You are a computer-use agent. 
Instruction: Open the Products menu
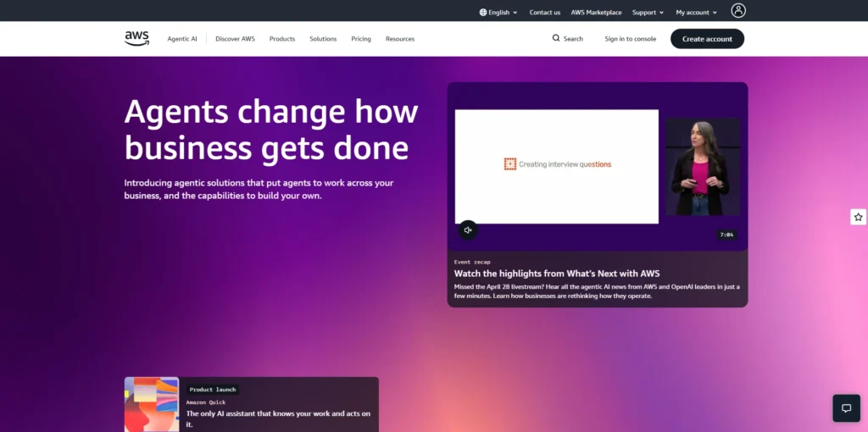point(282,39)
